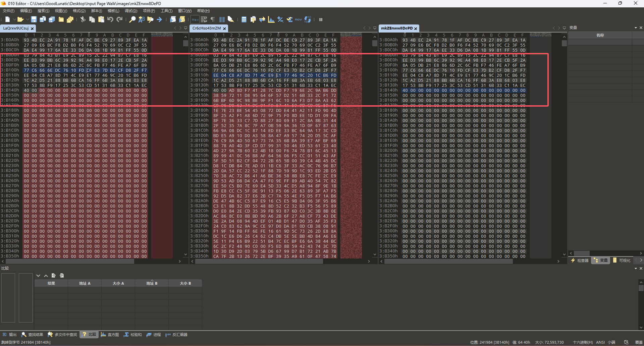644x346 pixels.
Task: Click the Replace AB icon
Action: [142, 19]
